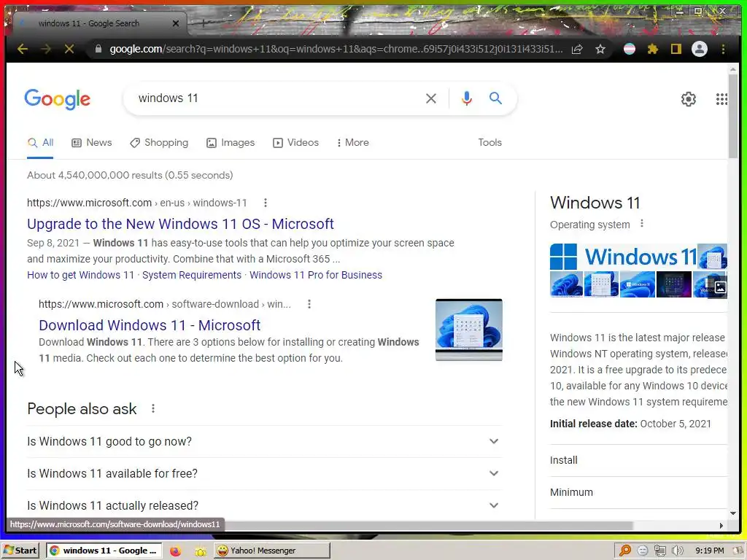The height and width of the screenshot is (560, 747).
Task: Go back using browser back arrow
Action: [23, 49]
